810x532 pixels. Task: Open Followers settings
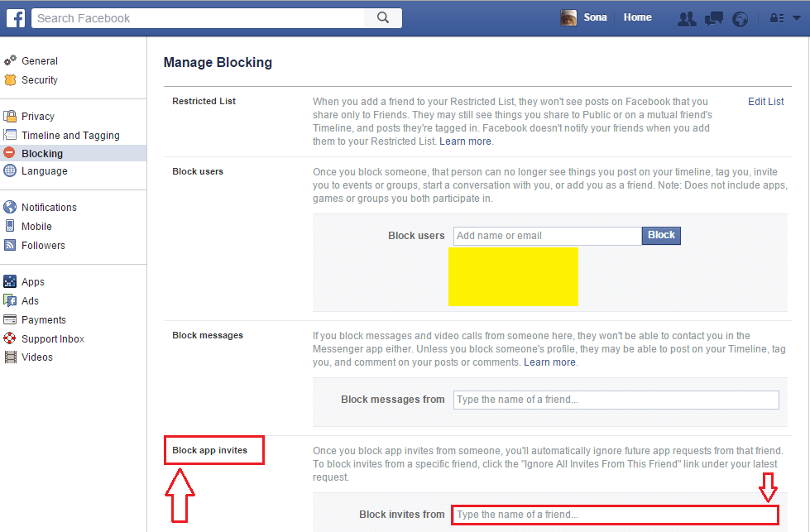(43, 246)
